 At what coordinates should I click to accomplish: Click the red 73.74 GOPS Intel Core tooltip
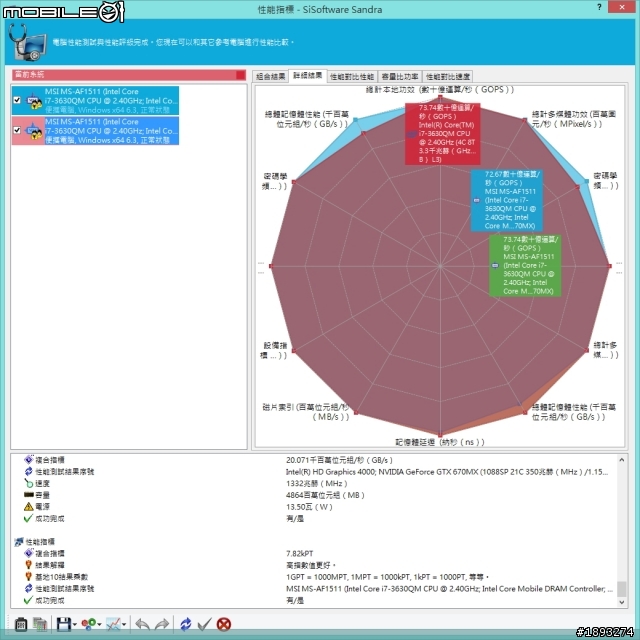[x=442, y=134]
